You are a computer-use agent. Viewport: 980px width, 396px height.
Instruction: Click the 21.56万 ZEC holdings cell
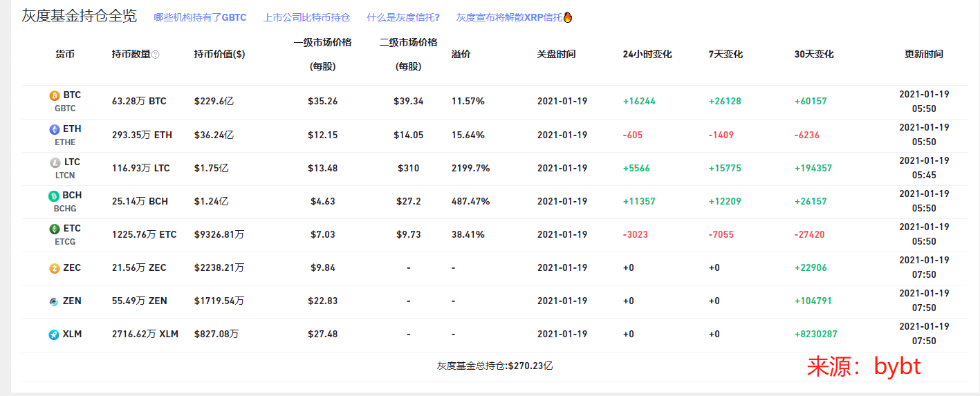[x=139, y=267]
